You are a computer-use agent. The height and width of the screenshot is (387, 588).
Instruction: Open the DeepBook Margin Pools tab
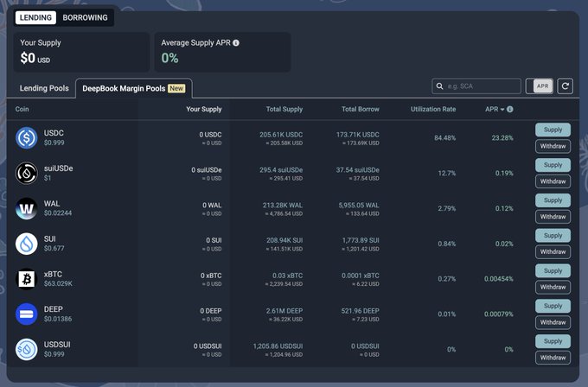coord(134,88)
